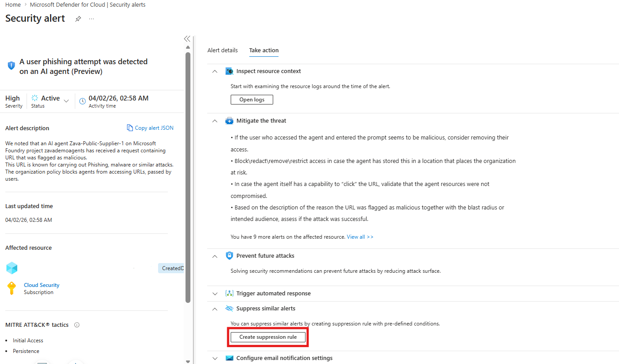The width and height of the screenshot is (619, 364).
Task: Collapse the left alert summary pane
Action: pyautogui.click(x=187, y=39)
